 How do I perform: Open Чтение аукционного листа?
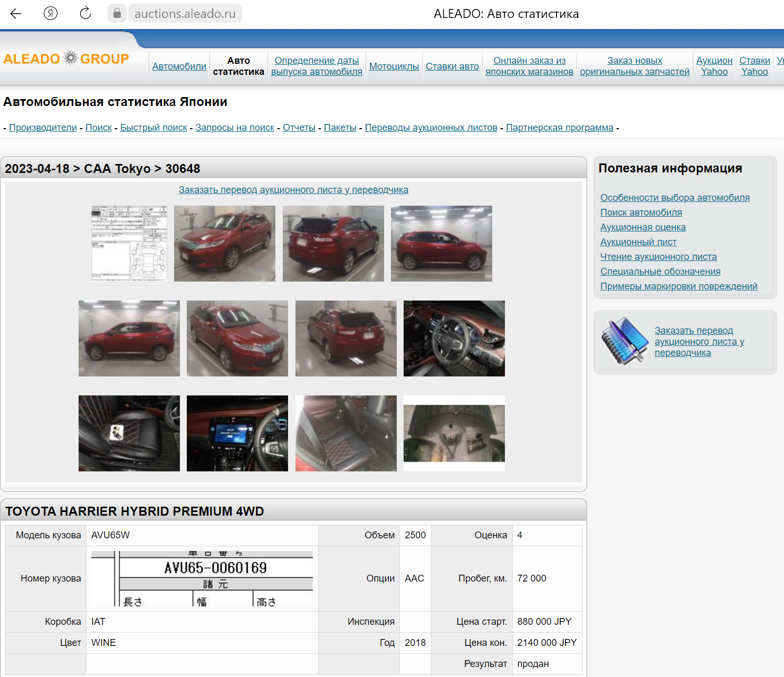(658, 256)
